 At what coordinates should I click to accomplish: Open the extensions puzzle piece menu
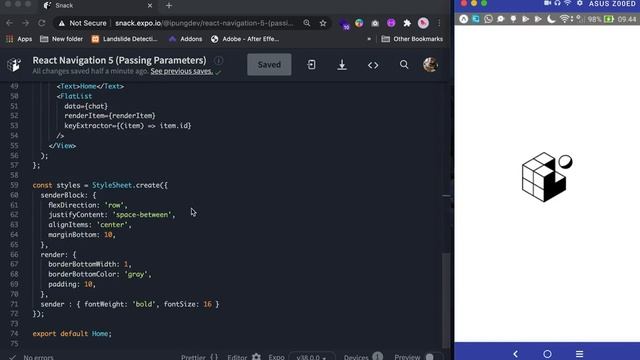pyautogui.click(x=407, y=23)
